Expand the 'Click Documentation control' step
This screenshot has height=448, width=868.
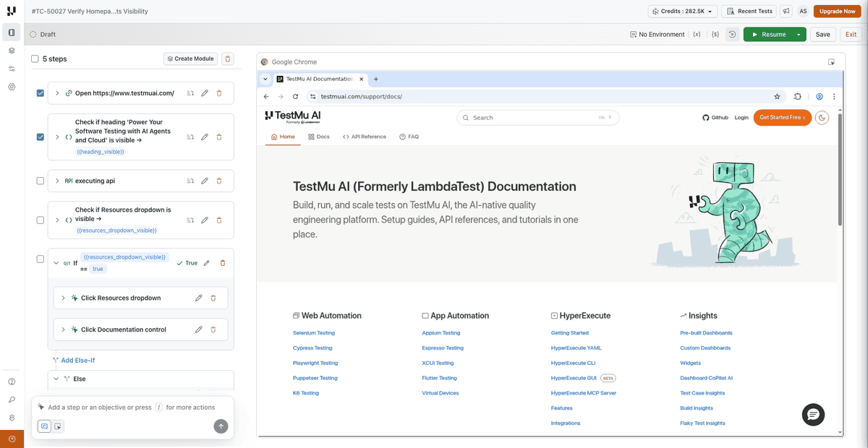click(63, 329)
